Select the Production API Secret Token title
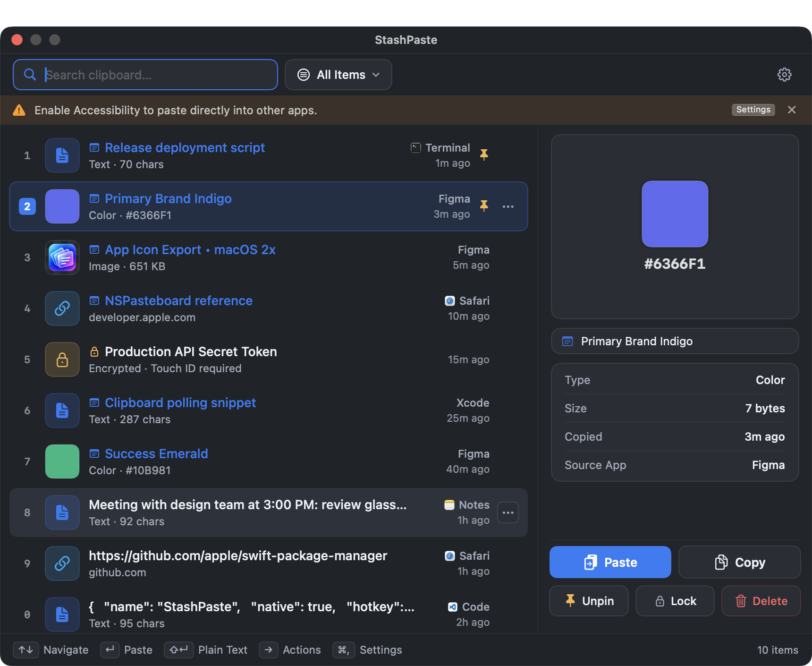 tap(191, 351)
